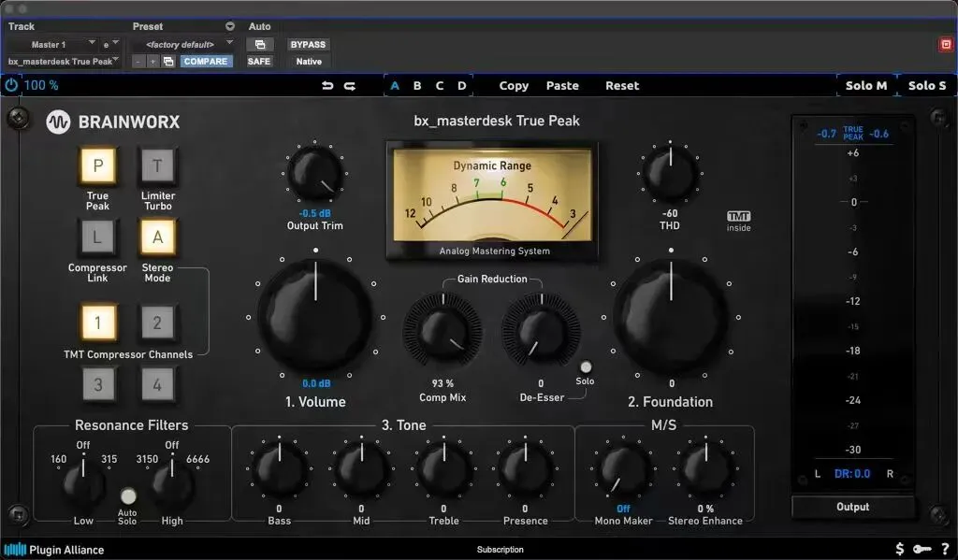The height and width of the screenshot is (560, 958).
Task: Click the SAFE automation button
Action: point(259,62)
